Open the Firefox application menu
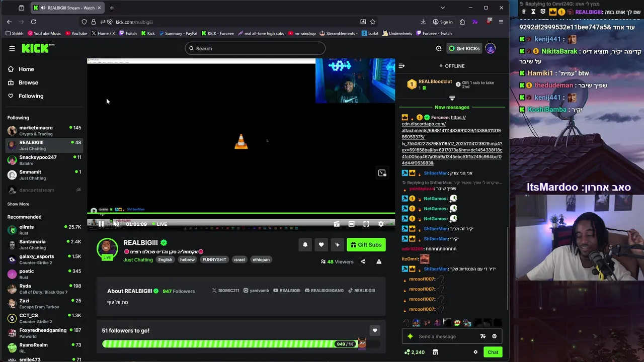 (x=501, y=22)
